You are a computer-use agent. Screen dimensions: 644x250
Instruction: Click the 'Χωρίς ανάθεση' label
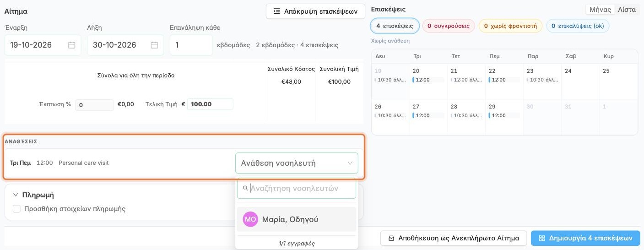point(390,41)
